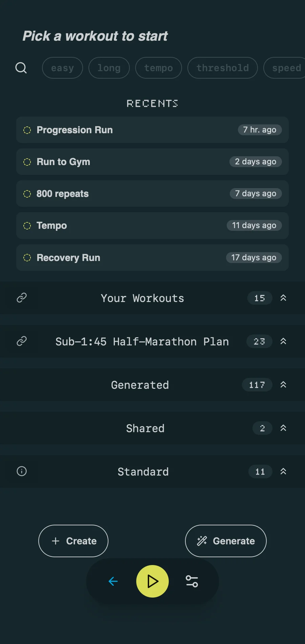Viewport: 305px width, 644px height.
Task: Open the sliders settings icon
Action: click(192, 581)
